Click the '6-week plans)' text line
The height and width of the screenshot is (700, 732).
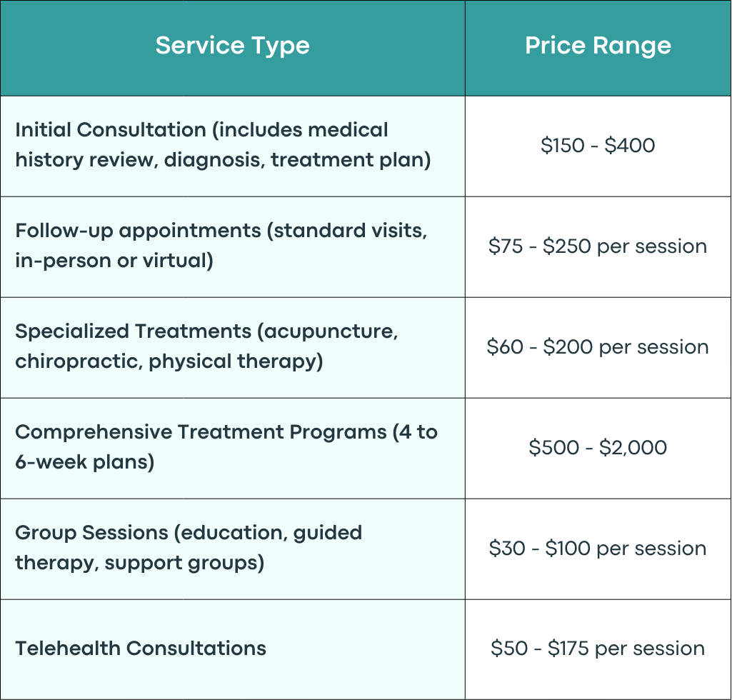(x=84, y=462)
